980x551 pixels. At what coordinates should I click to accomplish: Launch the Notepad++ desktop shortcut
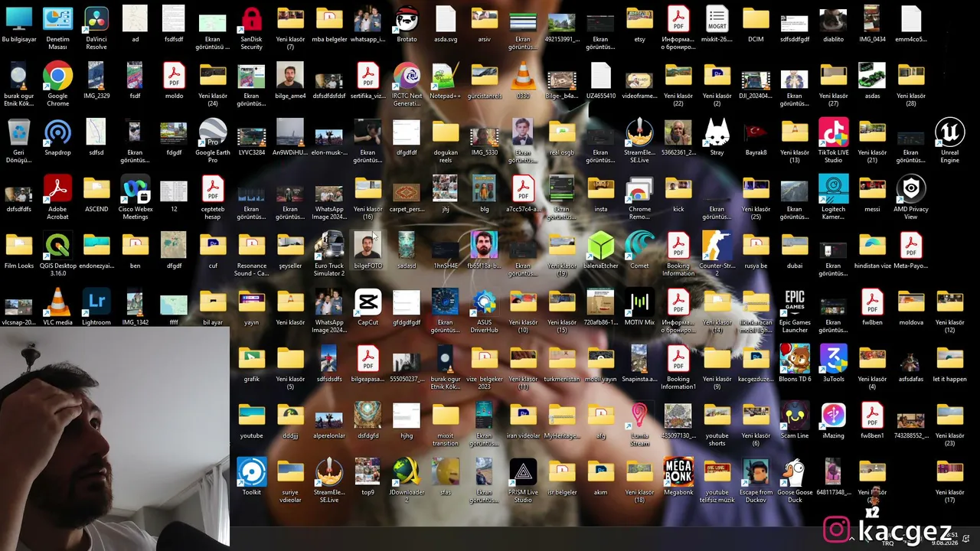[446, 83]
